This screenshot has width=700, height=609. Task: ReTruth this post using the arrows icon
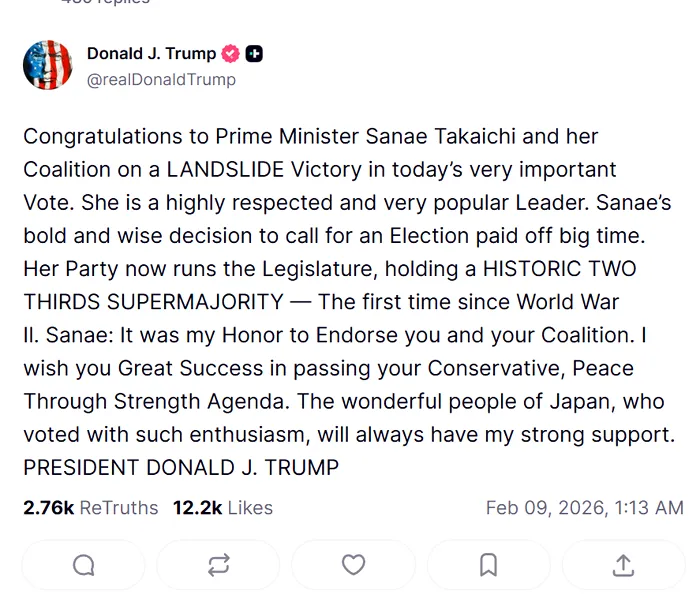[218, 566]
